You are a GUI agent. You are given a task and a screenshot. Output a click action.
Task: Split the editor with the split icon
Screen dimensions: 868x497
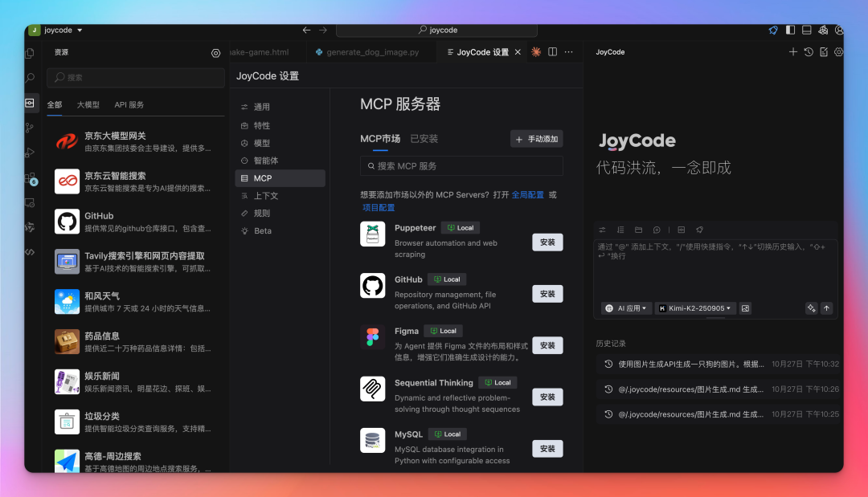pyautogui.click(x=552, y=52)
